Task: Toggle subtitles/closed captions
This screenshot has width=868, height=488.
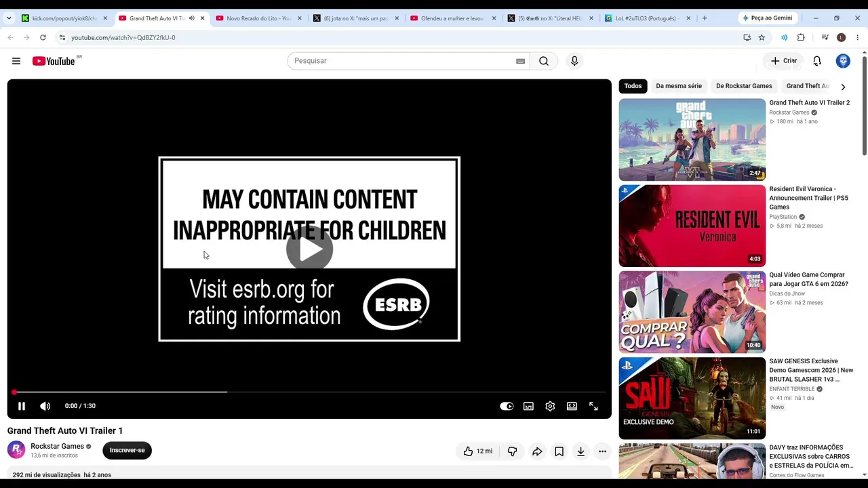Action: (528, 406)
